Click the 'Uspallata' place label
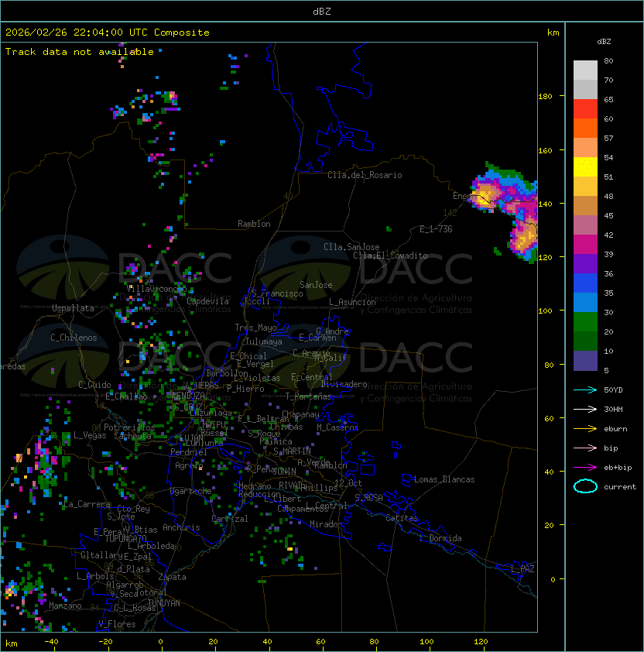 click(x=73, y=308)
